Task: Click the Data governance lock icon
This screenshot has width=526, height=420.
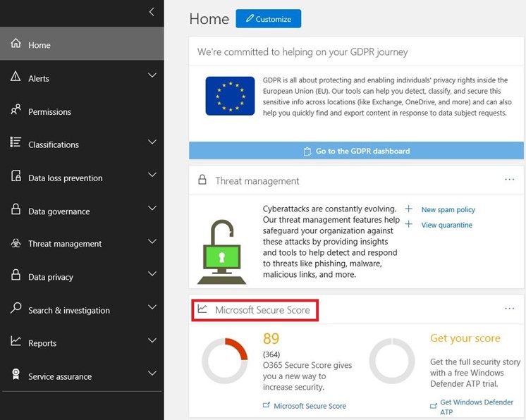Action: click(x=16, y=209)
